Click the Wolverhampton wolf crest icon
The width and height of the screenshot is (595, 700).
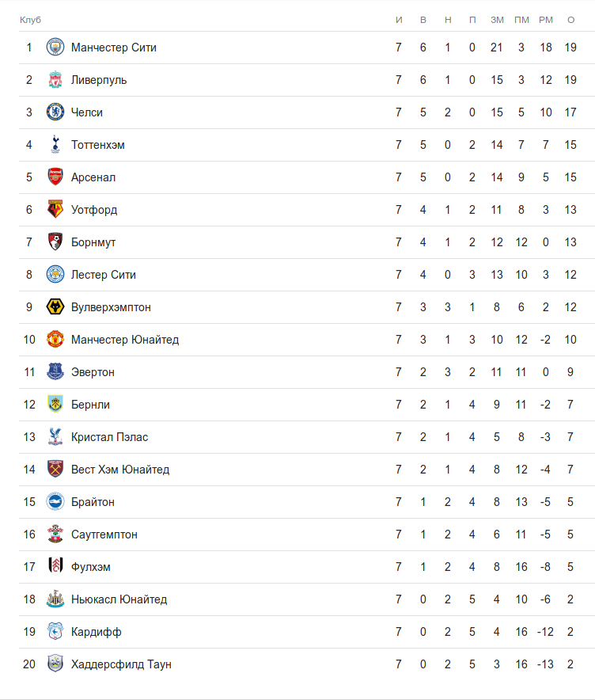coord(55,307)
